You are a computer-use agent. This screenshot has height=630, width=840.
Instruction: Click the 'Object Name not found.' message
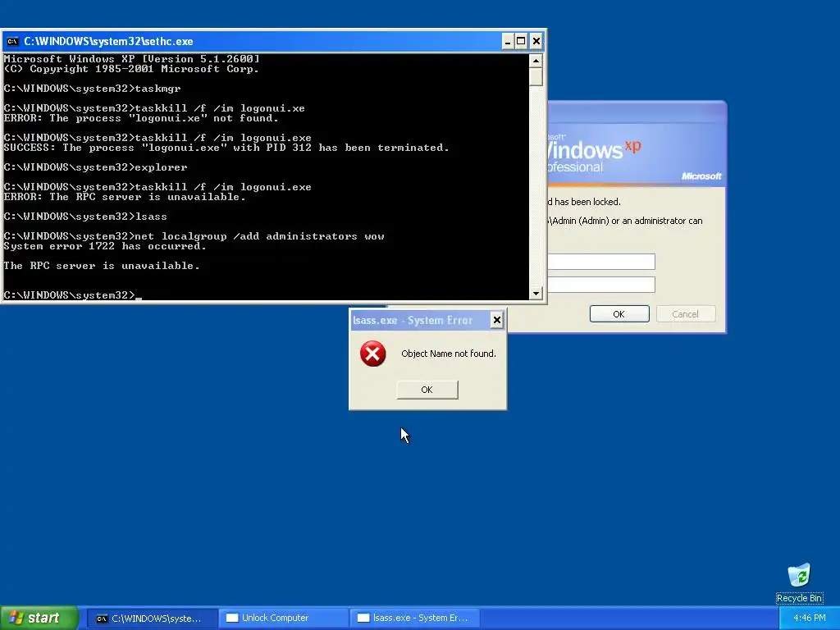click(449, 354)
